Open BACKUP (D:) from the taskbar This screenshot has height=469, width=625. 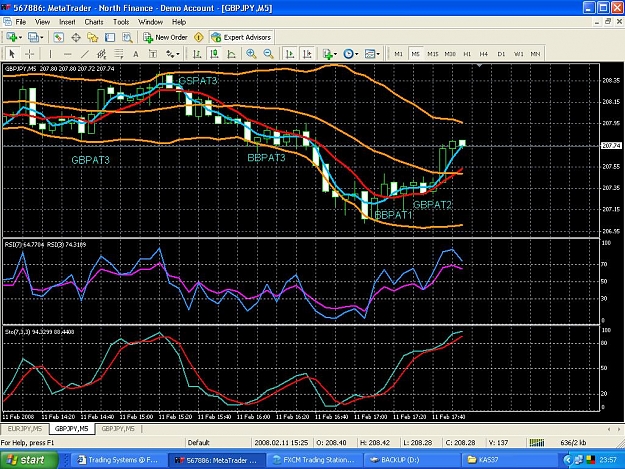(x=412, y=460)
